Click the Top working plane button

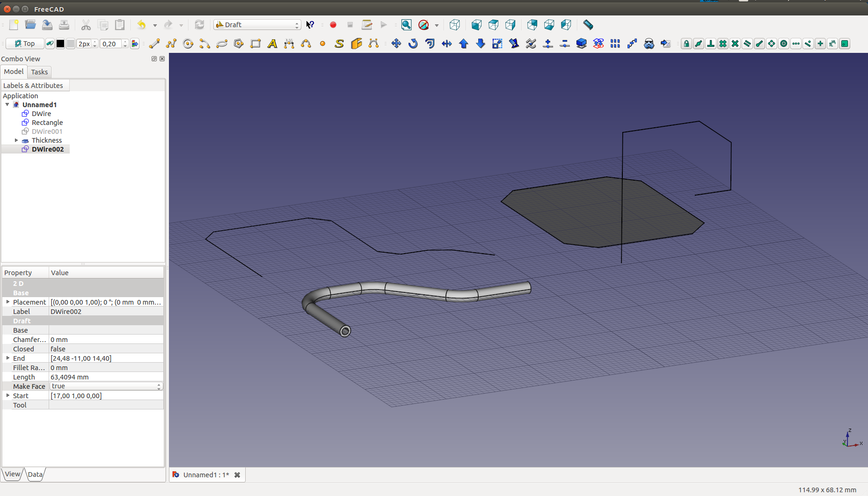point(25,44)
